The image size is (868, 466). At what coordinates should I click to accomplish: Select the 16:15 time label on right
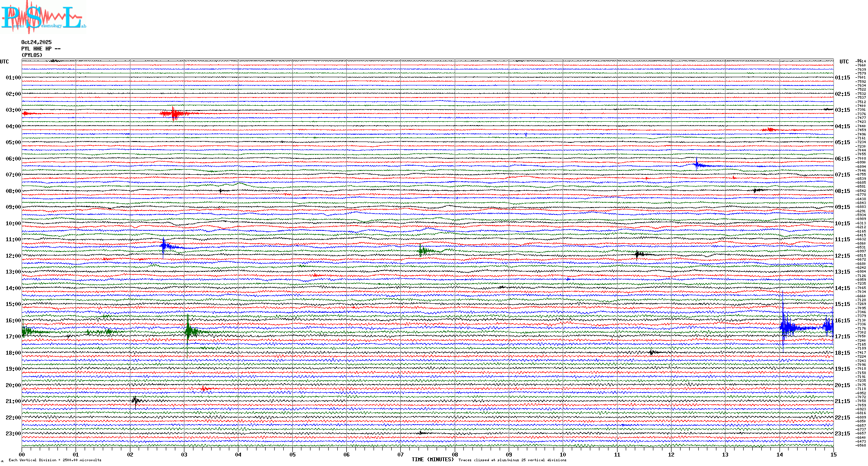coord(842,321)
